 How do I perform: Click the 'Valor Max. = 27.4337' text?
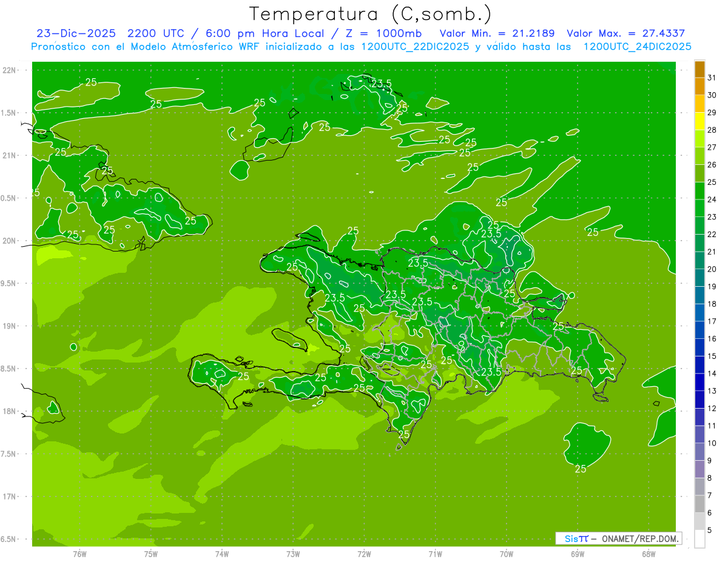pyautogui.click(x=626, y=33)
